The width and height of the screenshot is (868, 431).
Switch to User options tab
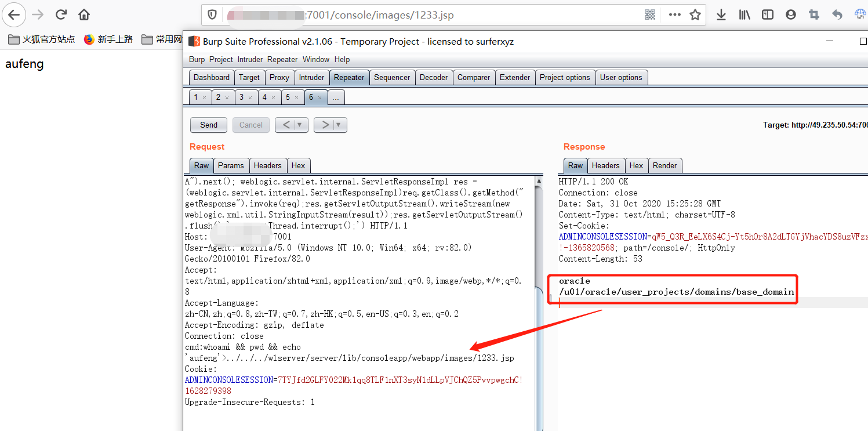pos(621,77)
